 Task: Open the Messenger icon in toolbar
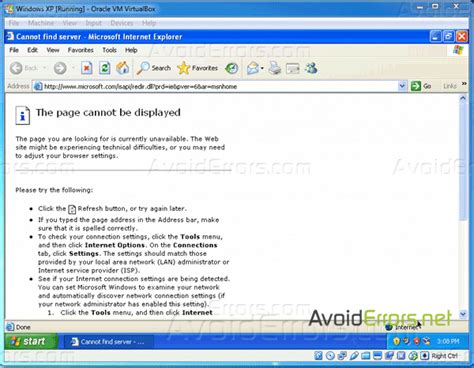point(311,68)
